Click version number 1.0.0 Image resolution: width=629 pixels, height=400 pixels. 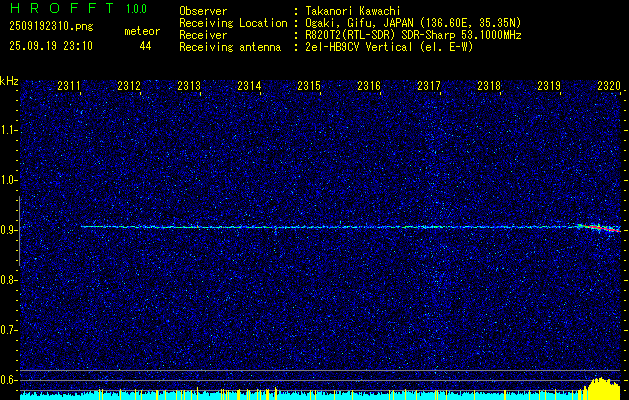pos(136,9)
